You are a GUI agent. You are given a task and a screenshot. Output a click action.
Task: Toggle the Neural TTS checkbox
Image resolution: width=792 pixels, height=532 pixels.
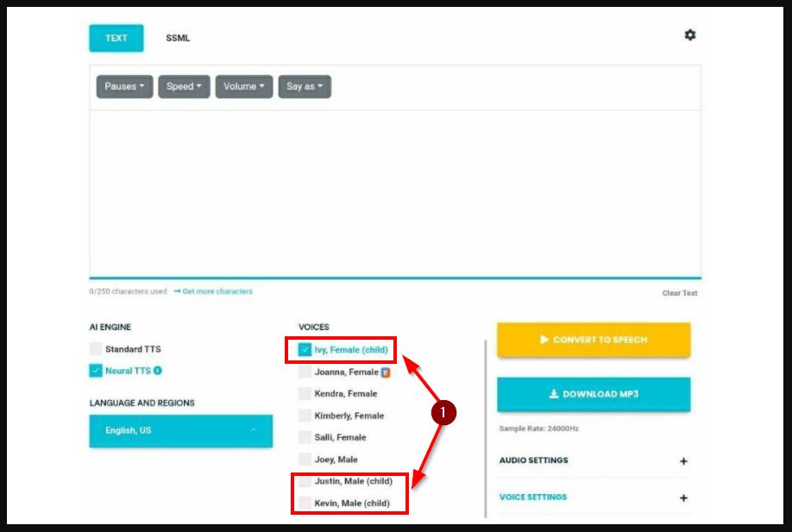click(96, 371)
